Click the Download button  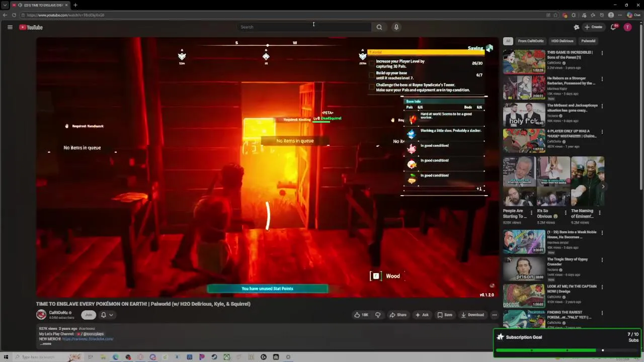pos(472,315)
